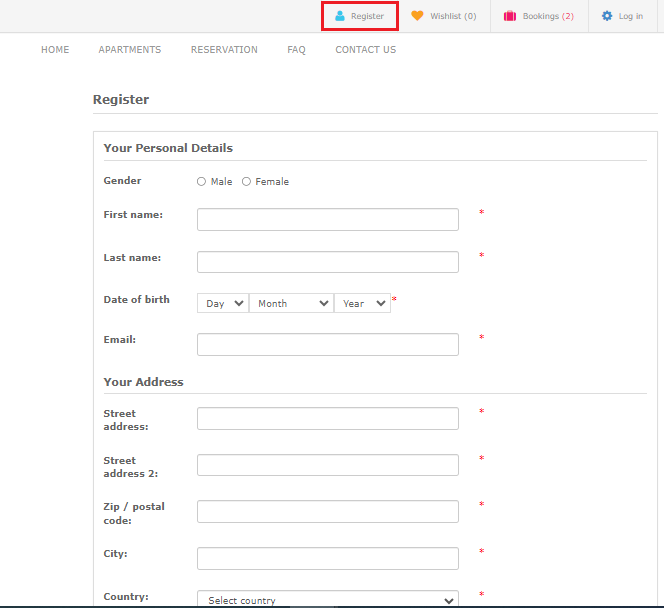Click the Log in gear icon
The height and width of the screenshot is (608, 664).
coord(606,16)
